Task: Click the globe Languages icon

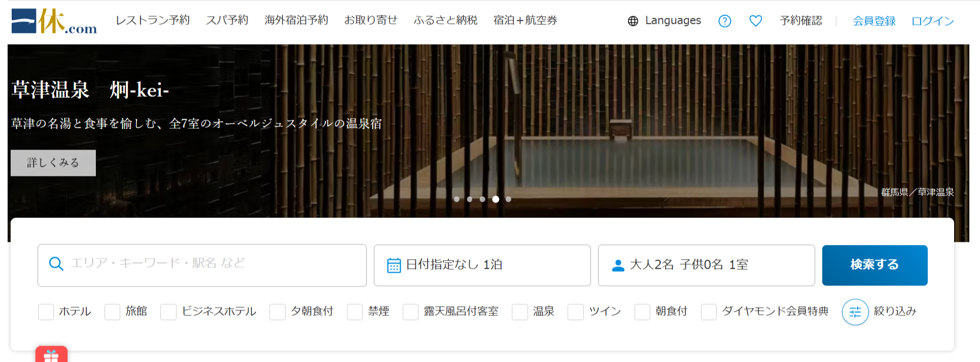Action: click(x=633, y=21)
